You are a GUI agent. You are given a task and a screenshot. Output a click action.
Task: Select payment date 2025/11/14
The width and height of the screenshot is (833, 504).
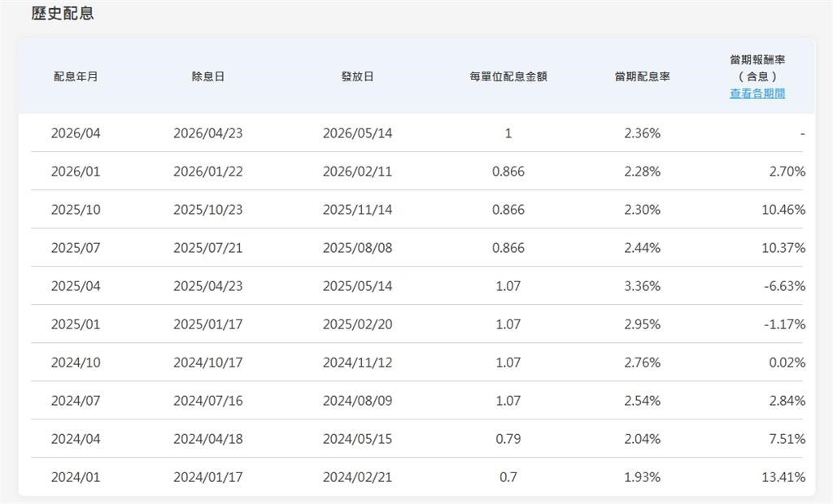click(357, 210)
